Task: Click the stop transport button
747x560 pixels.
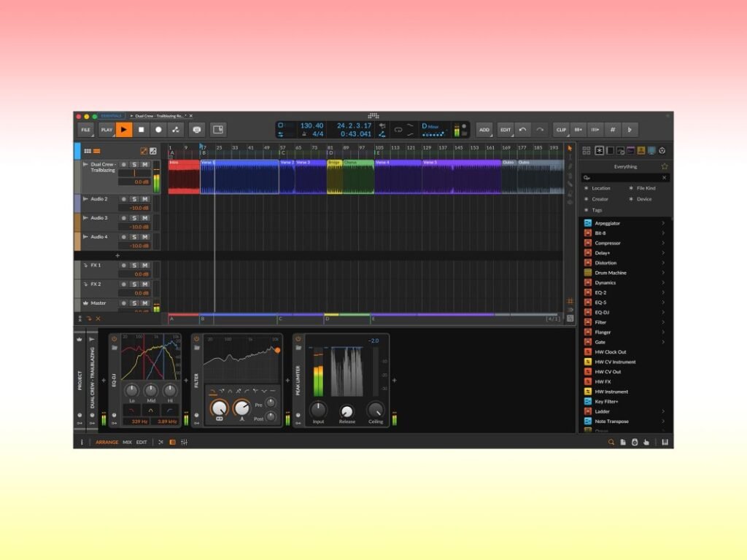Action: pyautogui.click(x=141, y=130)
